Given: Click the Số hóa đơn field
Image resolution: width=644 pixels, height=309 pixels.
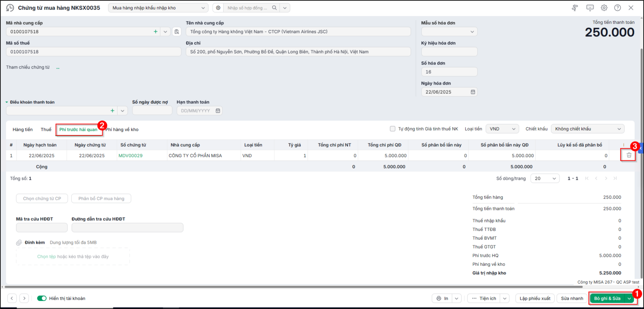Looking at the screenshot, I should pos(449,72).
